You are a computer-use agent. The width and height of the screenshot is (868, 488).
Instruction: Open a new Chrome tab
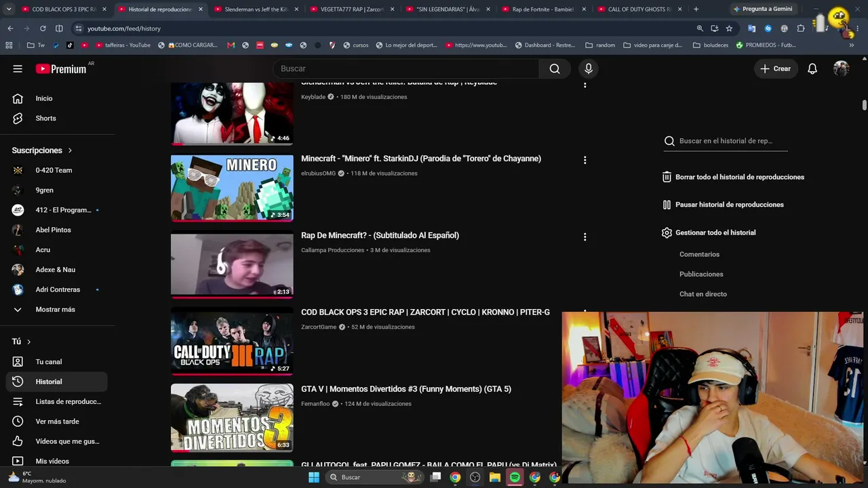tap(696, 9)
